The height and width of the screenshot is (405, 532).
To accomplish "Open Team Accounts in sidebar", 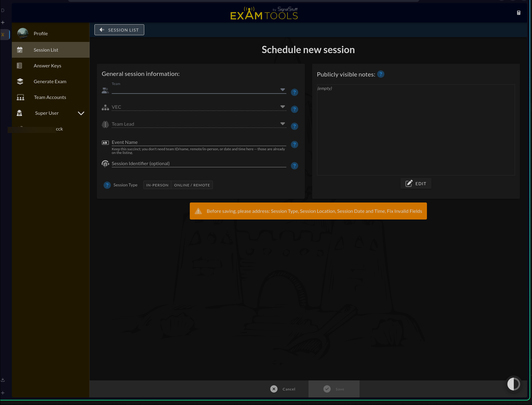I will click(51, 97).
